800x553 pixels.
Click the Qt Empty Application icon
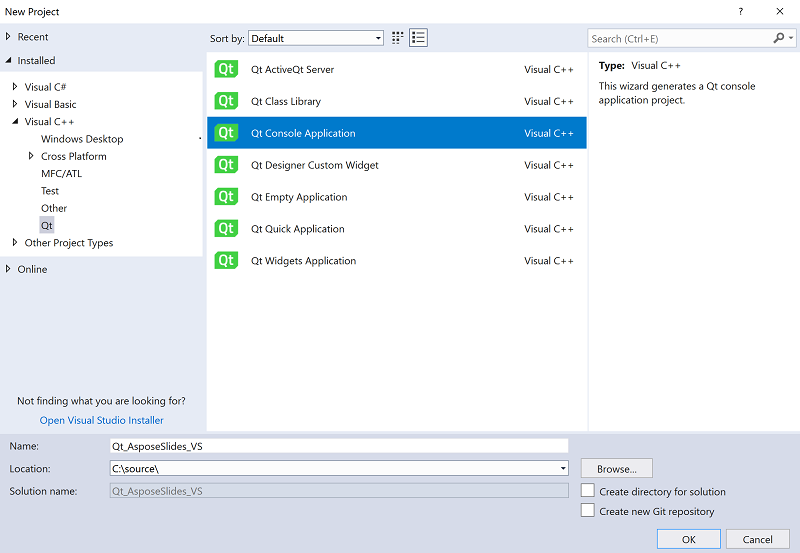226,196
